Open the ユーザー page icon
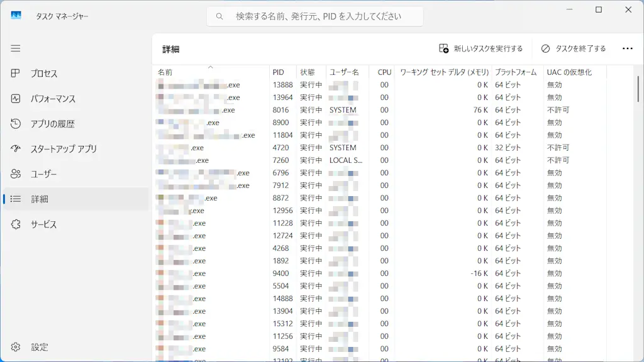This screenshot has width=644, height=362. [16, 174]
